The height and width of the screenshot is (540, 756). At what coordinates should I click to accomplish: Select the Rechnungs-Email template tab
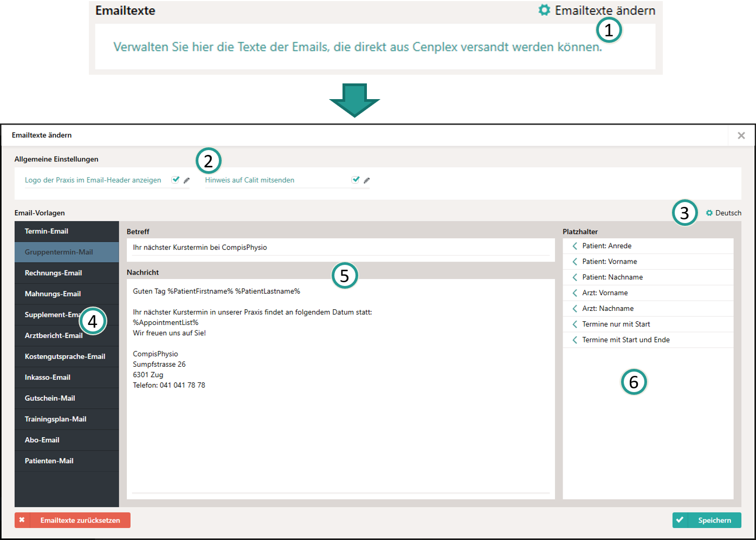coord(67,273)
